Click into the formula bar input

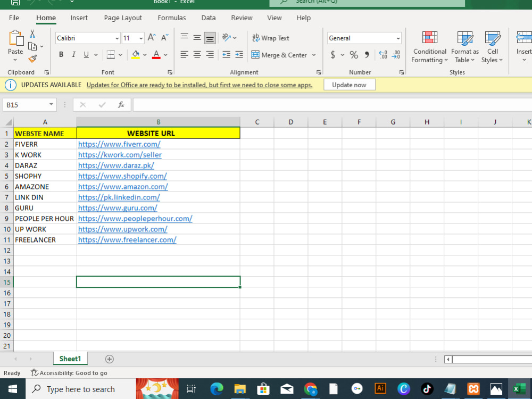[x=332, y=105]
